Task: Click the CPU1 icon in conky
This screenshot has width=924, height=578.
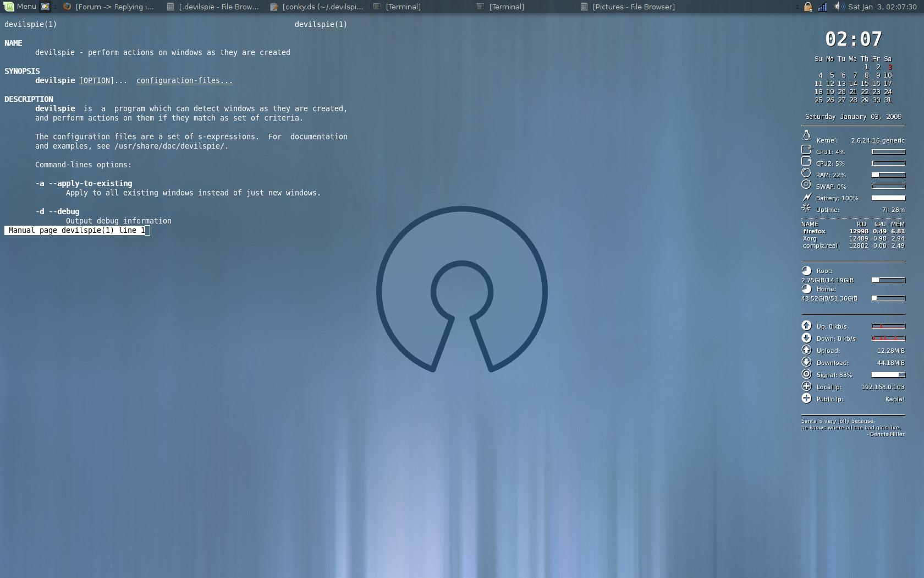Action: [806, 150]
